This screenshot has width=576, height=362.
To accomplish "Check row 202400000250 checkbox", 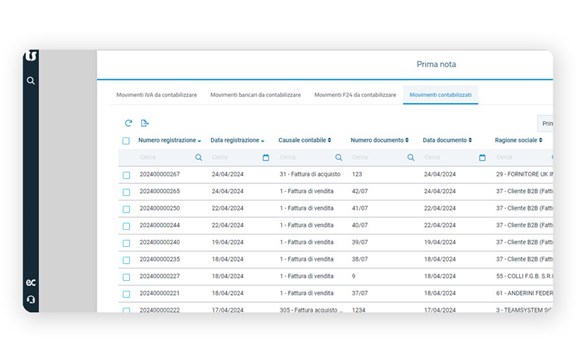I will pyautogui.click(x=126, y=209).
